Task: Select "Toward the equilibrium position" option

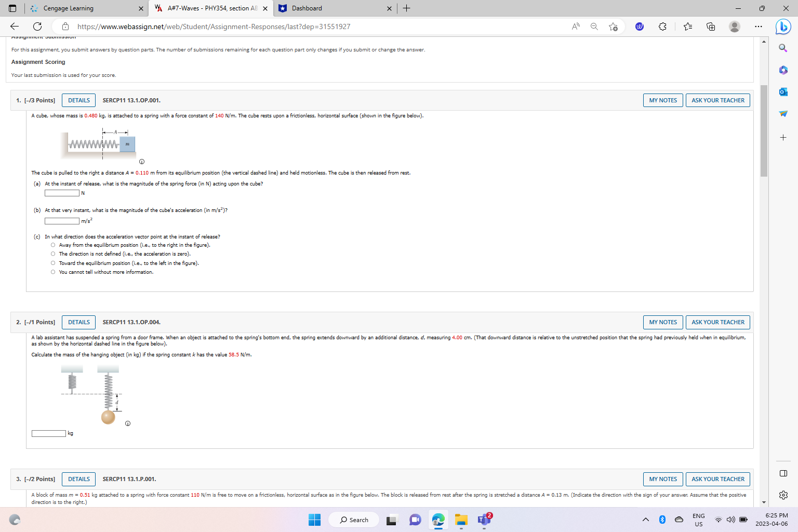Action: coord(52,263)
